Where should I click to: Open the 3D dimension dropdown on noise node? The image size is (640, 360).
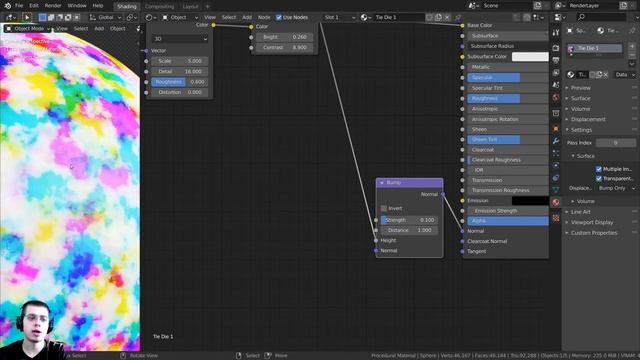(x=180, y=39)
